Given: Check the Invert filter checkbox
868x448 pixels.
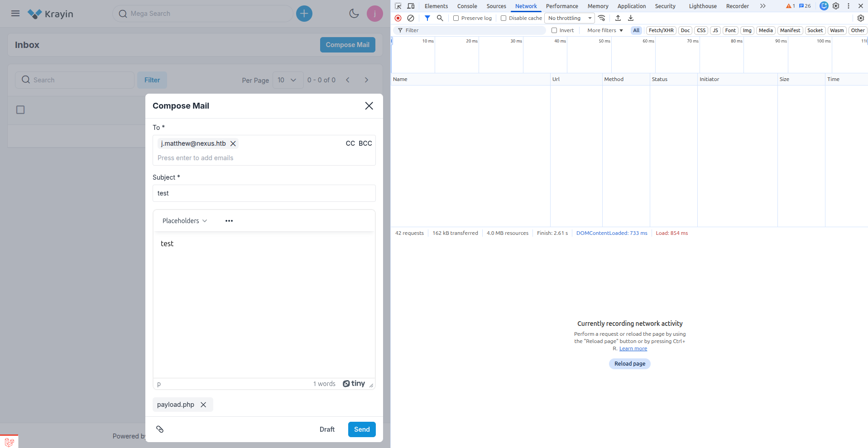Looking at the screenshot, I should (x=554, y=30).
